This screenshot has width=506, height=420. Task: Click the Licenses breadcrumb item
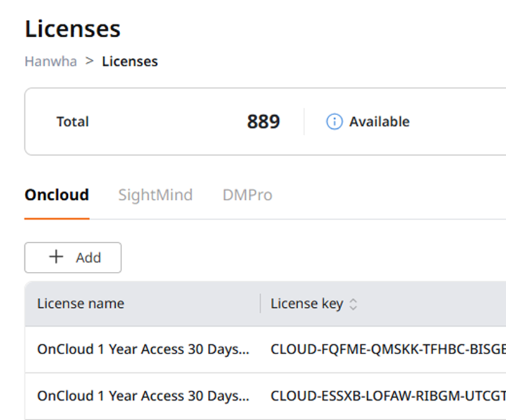(129, 62)
